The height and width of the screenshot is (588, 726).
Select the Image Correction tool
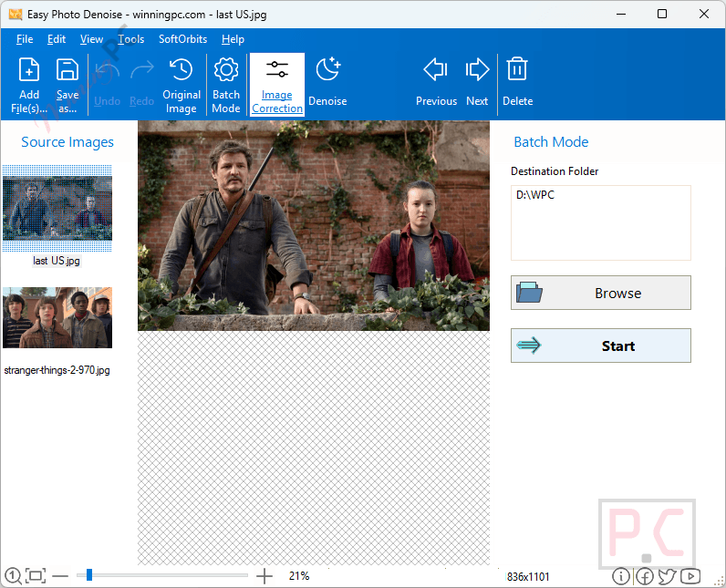click(x=277, y=85)
